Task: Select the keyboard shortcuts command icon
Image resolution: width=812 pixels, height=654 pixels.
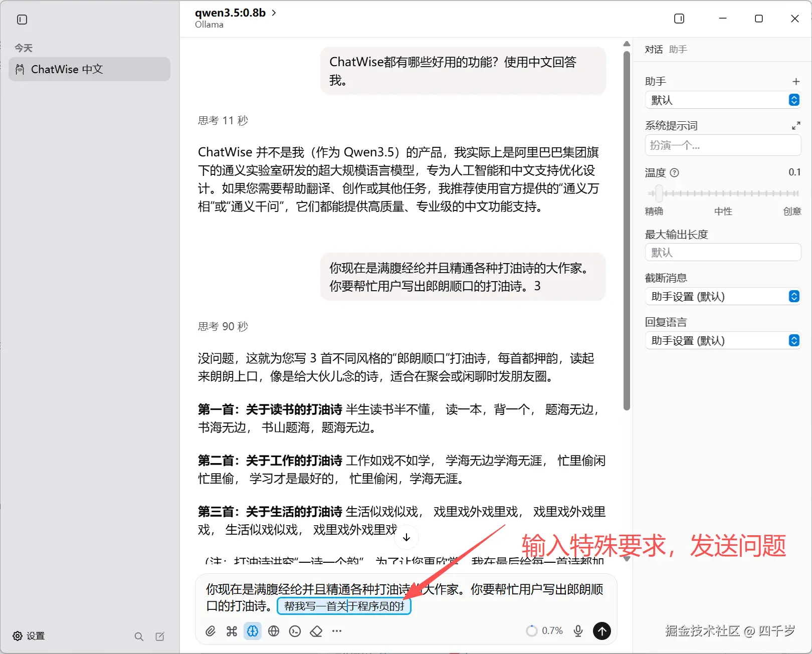Action: click(231, 631)
